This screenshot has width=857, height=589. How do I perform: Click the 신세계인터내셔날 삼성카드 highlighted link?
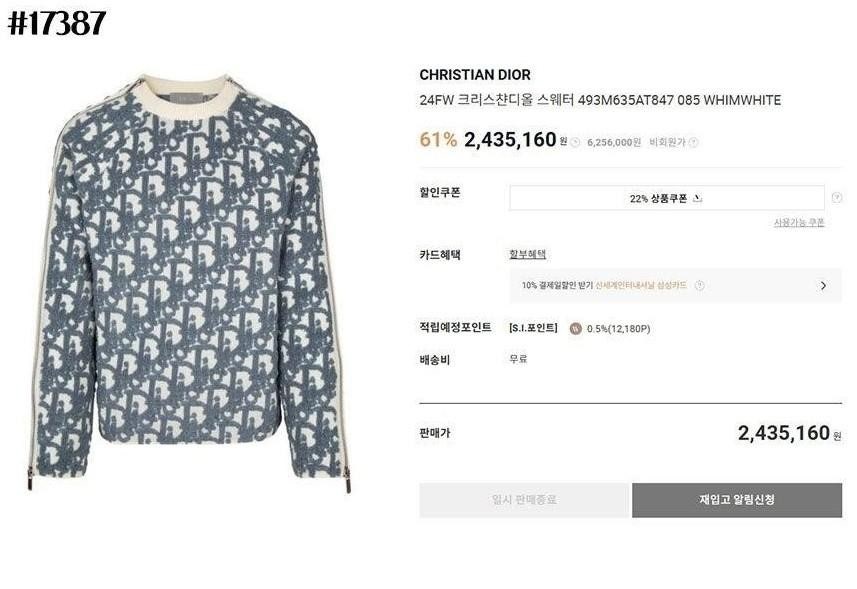click(x=641, y=285)
